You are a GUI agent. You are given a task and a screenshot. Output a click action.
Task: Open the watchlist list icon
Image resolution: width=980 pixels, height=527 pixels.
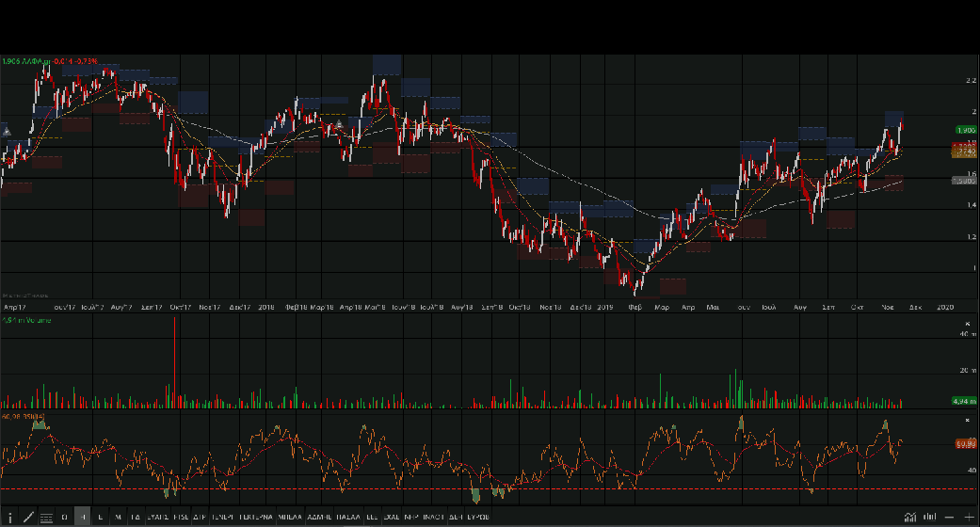pyautogui.click(x=45, y=517)
